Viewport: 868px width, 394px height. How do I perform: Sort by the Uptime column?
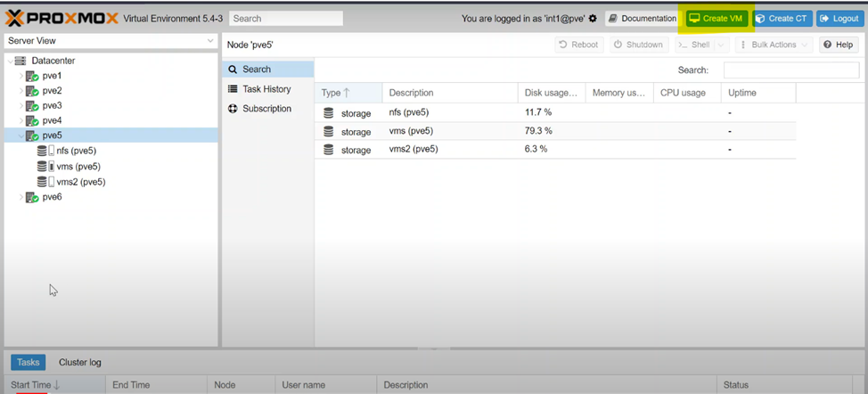(x=758, y=93)
